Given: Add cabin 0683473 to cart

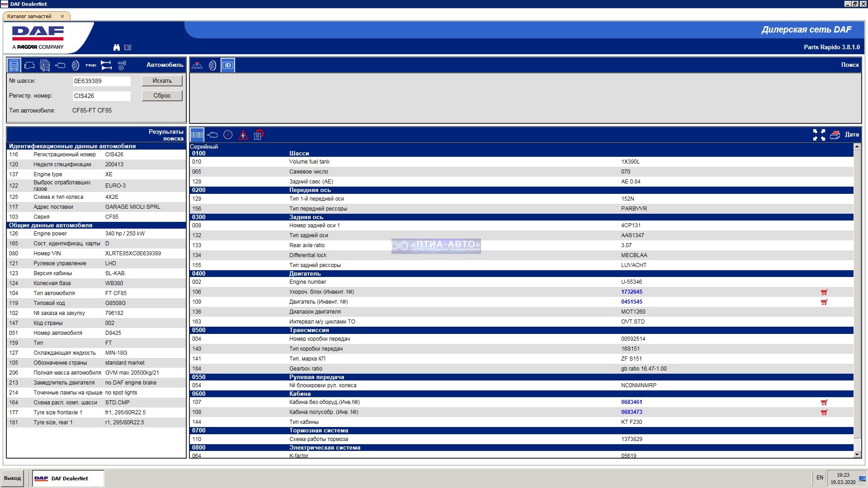Looking at the screenshot, I should [x=824, y=413].
